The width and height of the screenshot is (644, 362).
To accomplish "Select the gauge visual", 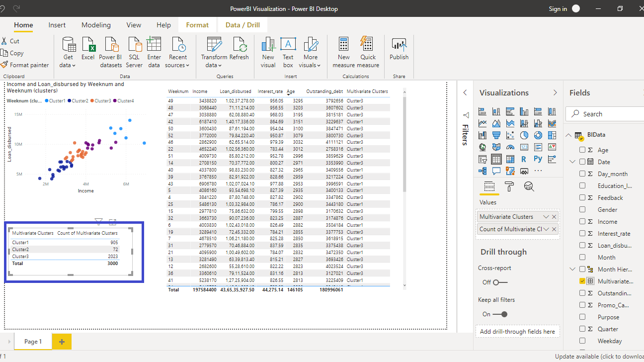I will tap(510, 147).
